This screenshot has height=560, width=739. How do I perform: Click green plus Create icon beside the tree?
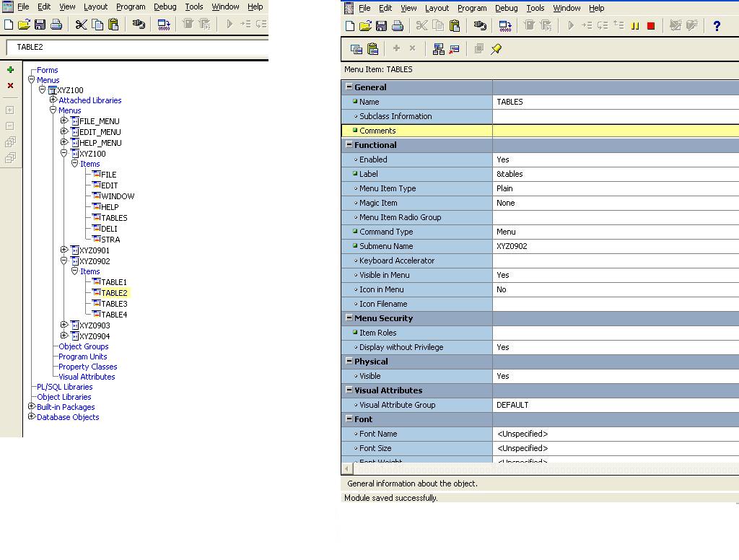10,70
